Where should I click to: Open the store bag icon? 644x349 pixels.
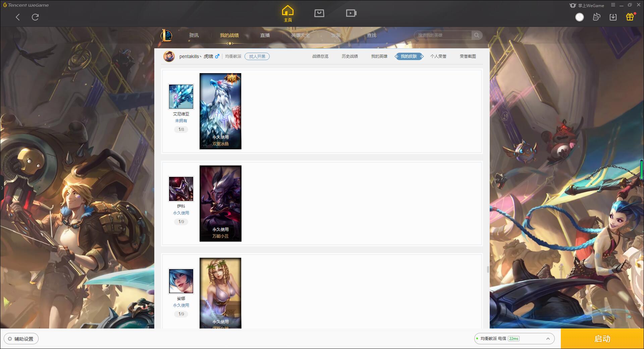[x=319, y=13]
